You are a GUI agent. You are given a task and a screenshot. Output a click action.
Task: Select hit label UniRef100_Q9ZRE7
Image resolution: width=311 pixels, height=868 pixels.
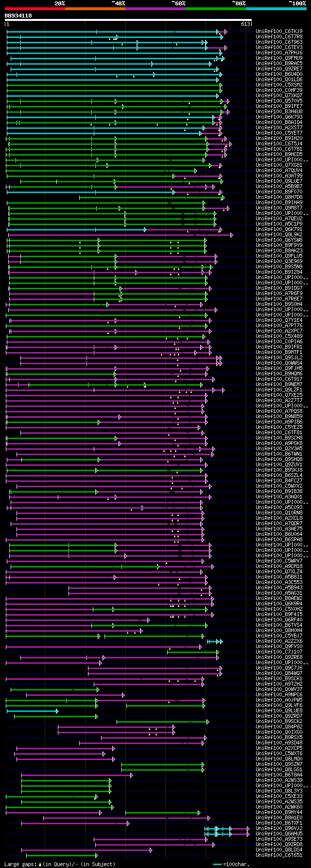tap(279, 69)
